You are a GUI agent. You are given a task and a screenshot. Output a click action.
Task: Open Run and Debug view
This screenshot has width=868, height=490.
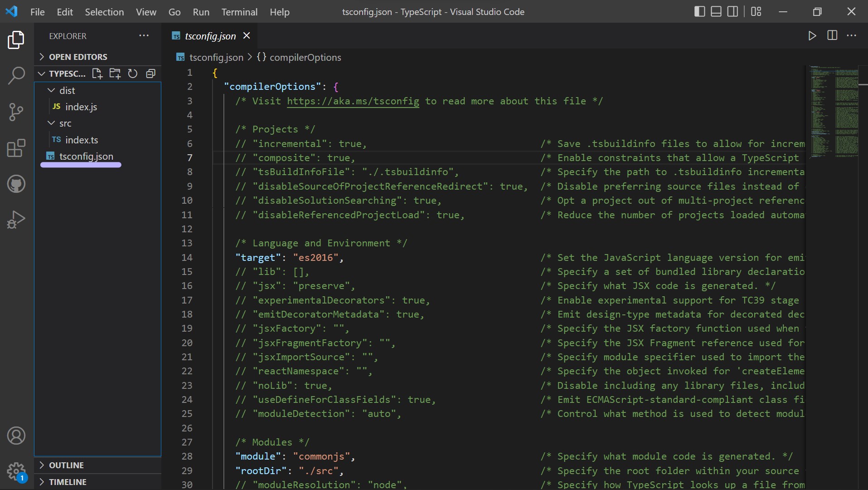(16, 220)
